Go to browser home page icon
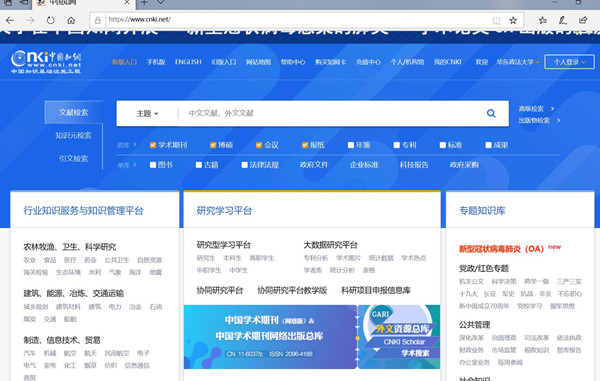 pyautogui.click(x=71, y=20)
